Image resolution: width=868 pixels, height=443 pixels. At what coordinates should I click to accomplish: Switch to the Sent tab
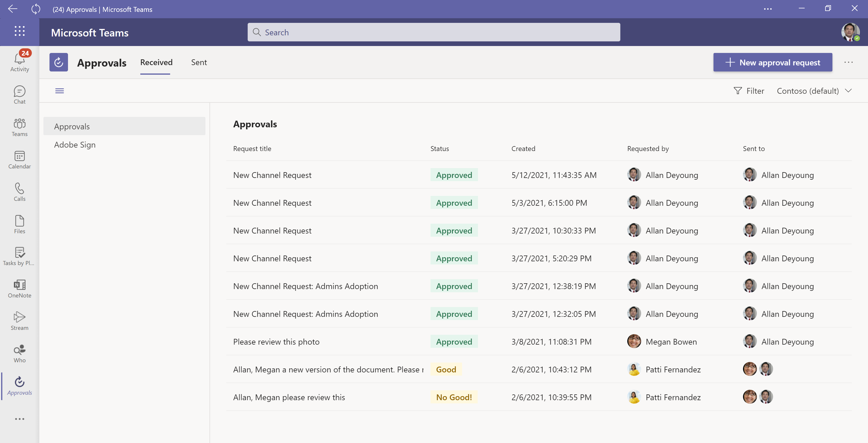[x=199, y=62]
